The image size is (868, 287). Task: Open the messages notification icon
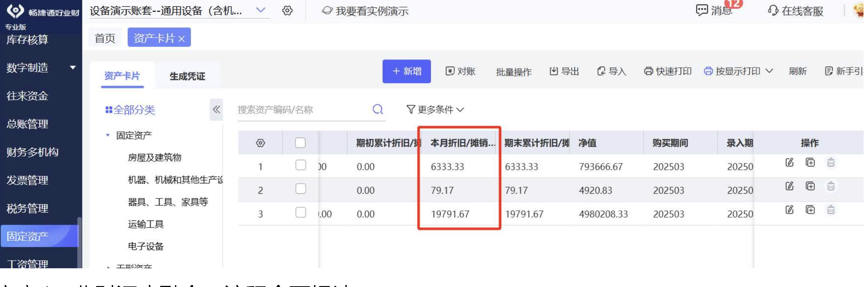click(702, 10)
